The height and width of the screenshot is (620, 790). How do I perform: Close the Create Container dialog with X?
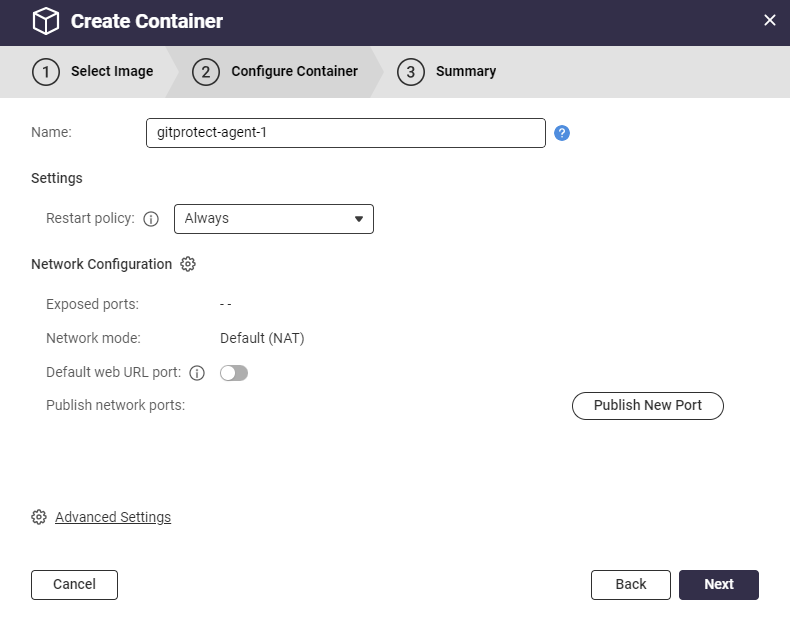(x=769, y=21)
